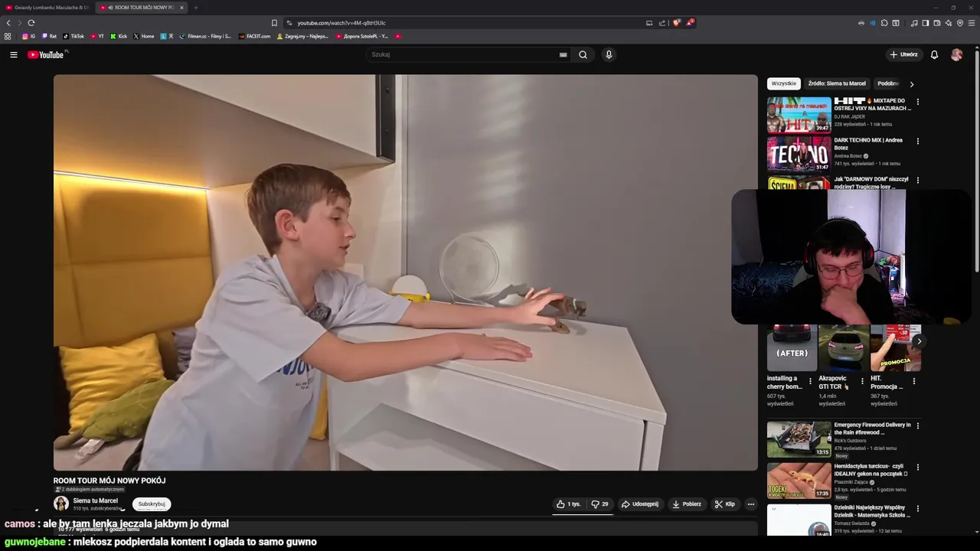The width and height of the screenshot is (980, 551).
Task: Open the YouTube hamburger guide menu
Action: click(13, 54)
